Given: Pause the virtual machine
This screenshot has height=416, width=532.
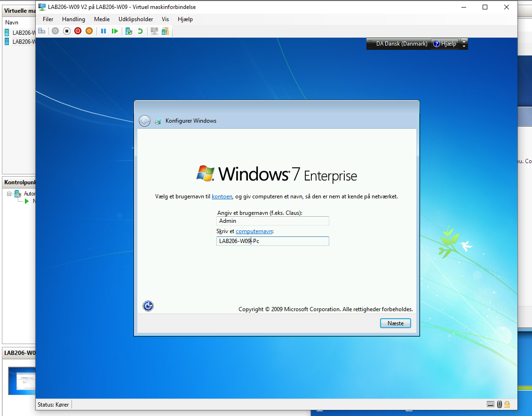Looking at the screenshot, I should [x=103, y=31].
